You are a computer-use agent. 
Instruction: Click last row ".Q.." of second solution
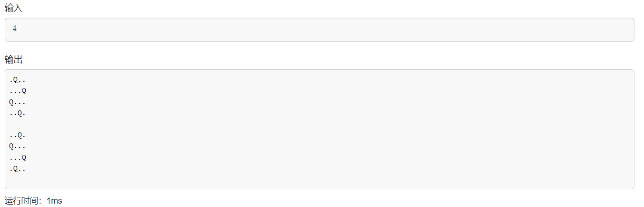click(x=17, y=169)
